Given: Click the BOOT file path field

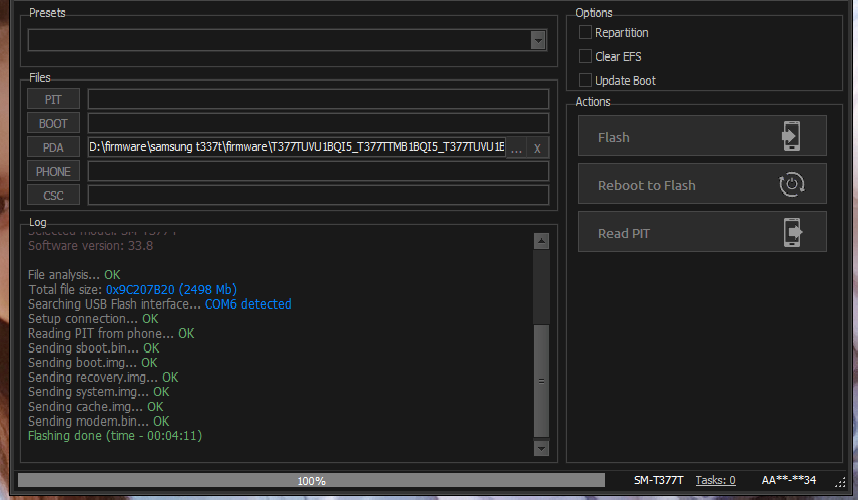Looking at the screenshot, I should click(318, 124).
